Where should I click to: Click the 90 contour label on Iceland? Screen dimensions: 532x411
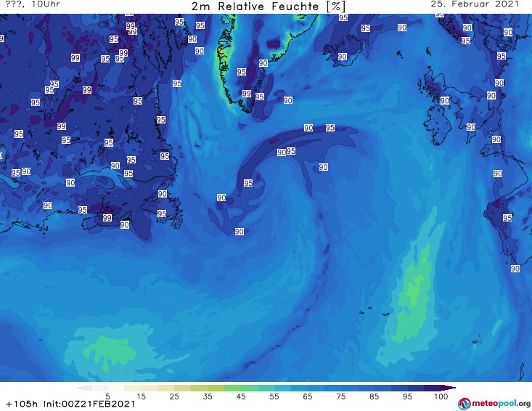pyautogui.click(x=343, y=57)
